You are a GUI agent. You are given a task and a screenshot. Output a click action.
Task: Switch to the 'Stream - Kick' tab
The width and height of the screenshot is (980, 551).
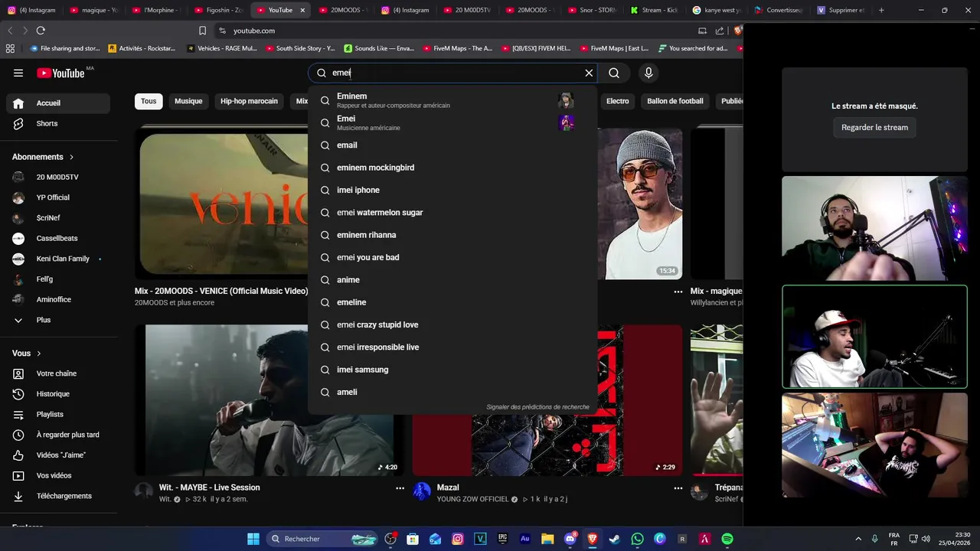click(655, 10)
